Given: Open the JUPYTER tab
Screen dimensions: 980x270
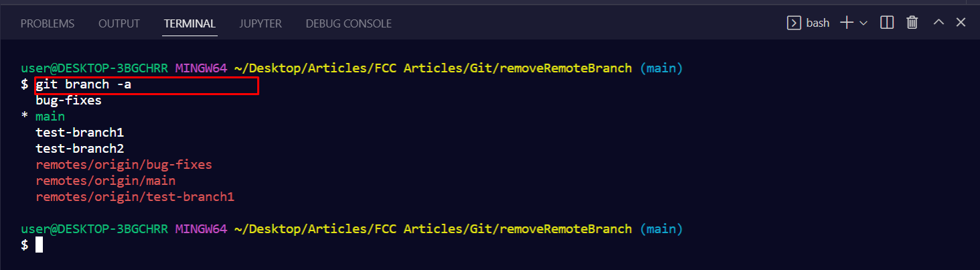Looking at the screenshot, I should click(x=261, y=23).
